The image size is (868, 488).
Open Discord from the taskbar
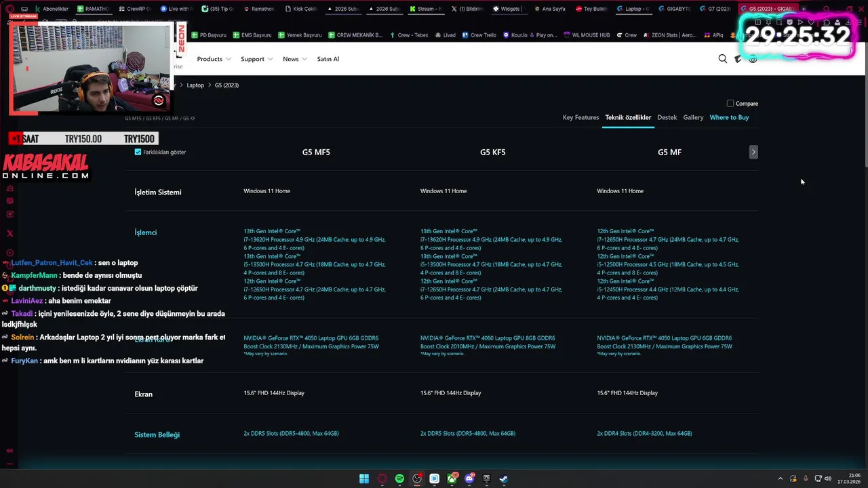pos(469,479)
